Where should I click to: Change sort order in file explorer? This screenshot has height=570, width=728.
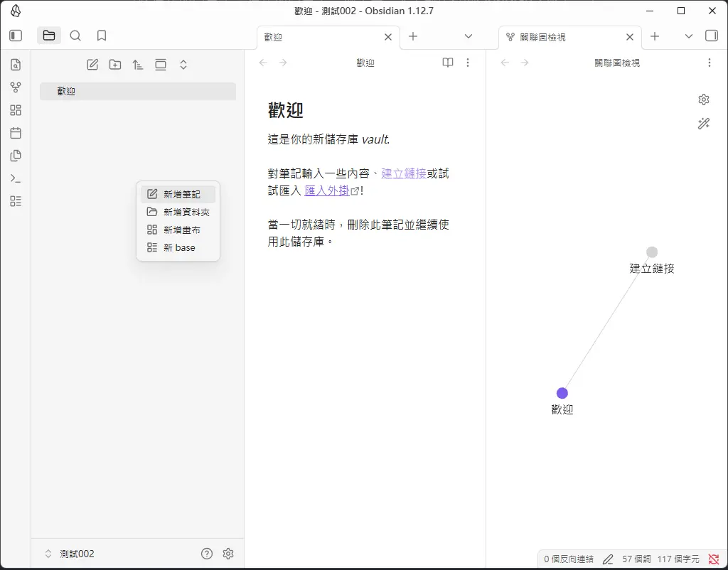[138, 65]
